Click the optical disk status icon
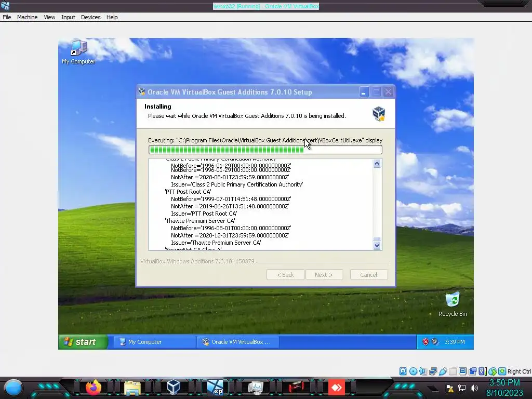This screenshot has height=399, width=532. tap(413, 371)
